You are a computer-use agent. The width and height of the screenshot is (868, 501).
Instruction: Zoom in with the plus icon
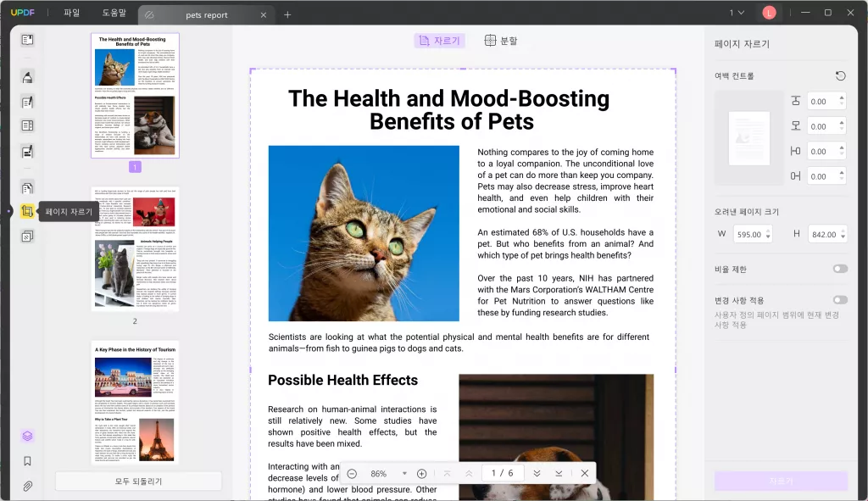[422, 473]
